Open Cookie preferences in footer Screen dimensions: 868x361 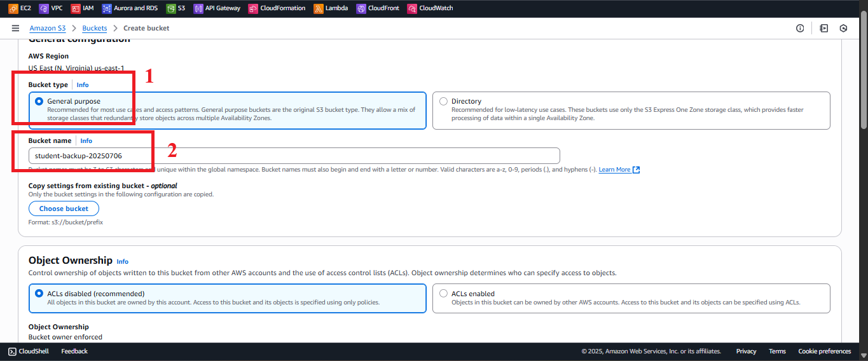point(825,351)
